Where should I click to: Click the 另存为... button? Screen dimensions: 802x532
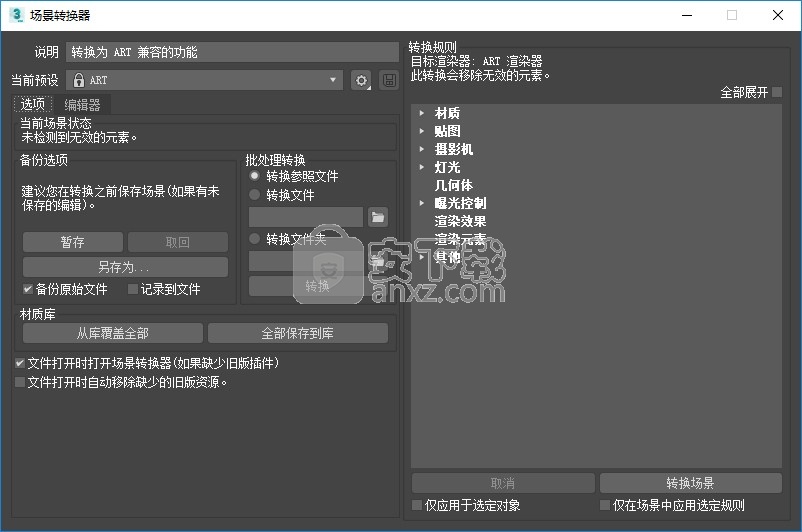125,267
